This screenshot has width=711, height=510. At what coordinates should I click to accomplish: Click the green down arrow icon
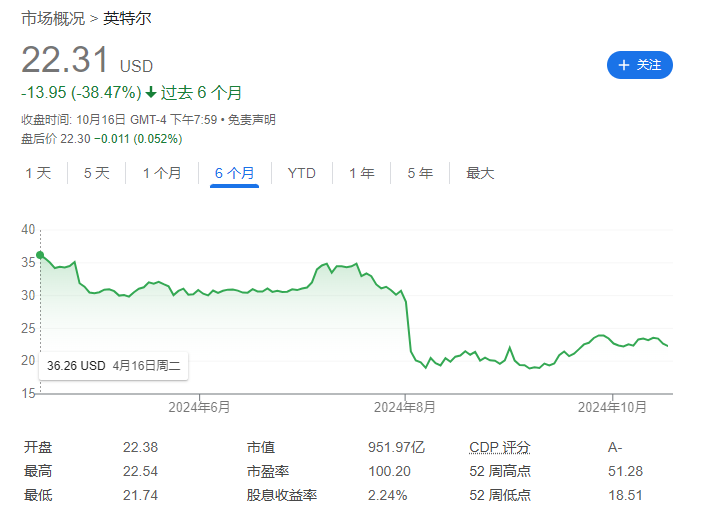(x=151, y=93)
